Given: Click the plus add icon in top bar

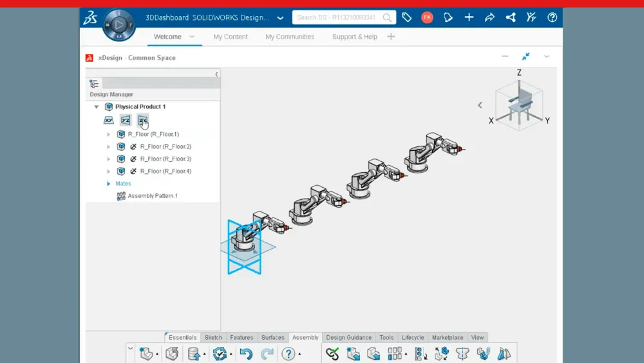Looking at the screenshot, I should 469,17.
